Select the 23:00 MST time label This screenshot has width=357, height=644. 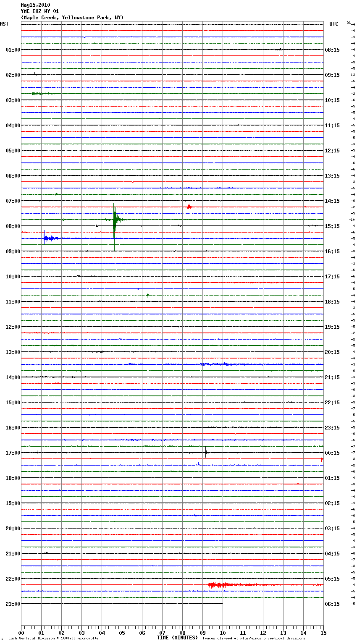13,604
